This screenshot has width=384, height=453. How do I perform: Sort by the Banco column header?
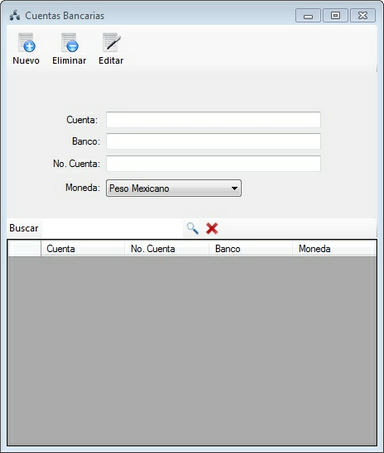pyautogui.click(x=250, y=249)
